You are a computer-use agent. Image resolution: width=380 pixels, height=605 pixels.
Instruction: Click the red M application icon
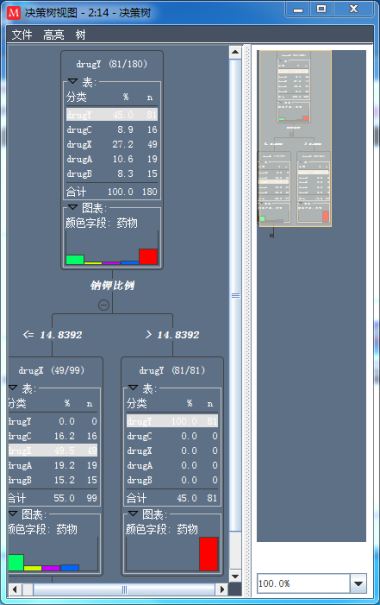point(14,13)
